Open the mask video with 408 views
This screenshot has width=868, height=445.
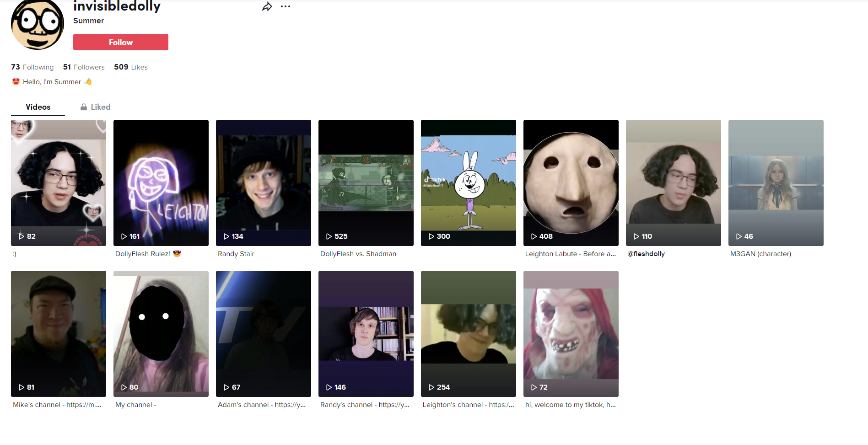[x=571, y=183]
